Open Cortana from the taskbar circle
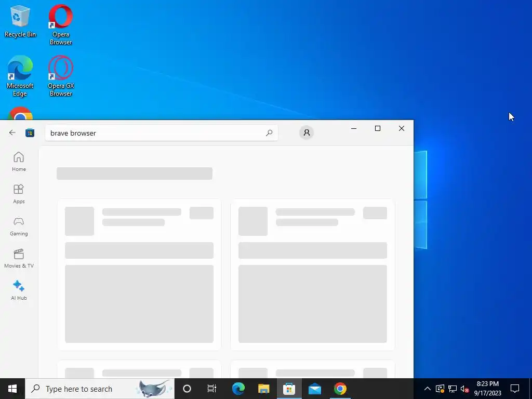The width and height of the screenshot is (532, 399). (187, 389)
